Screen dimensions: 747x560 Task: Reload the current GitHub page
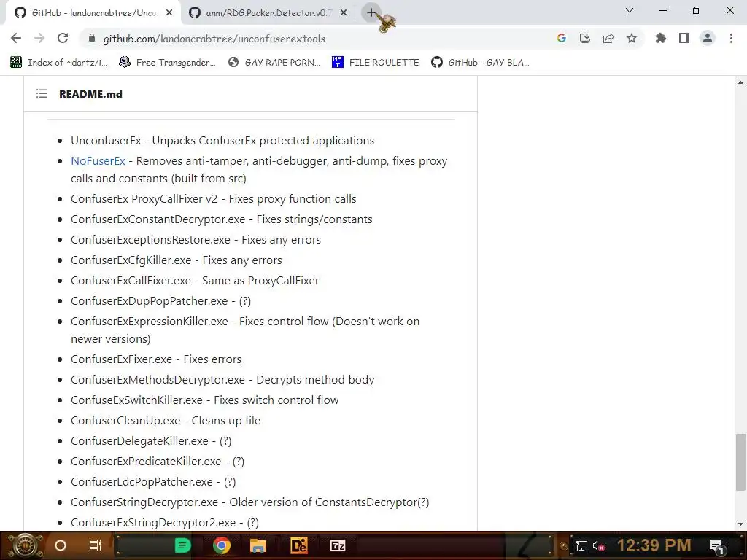(x=63, y=38)
